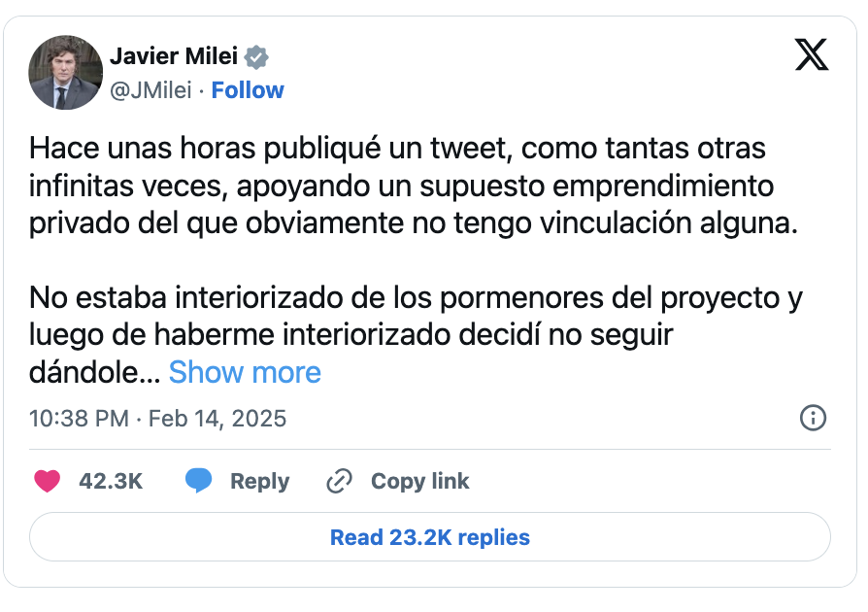
Task: Like the tweet with heart icon
Action: pyautogui.click(x=48, y=481)
